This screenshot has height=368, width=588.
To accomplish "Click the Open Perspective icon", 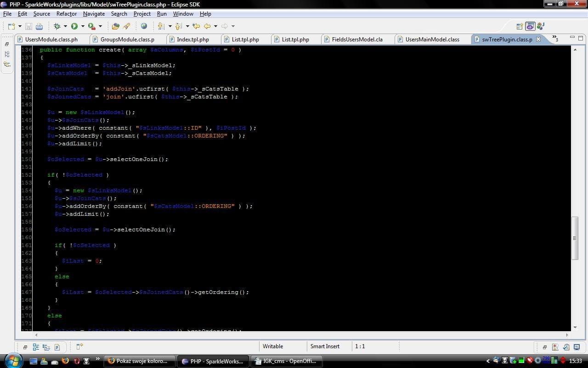I will [x=520, y=26].
